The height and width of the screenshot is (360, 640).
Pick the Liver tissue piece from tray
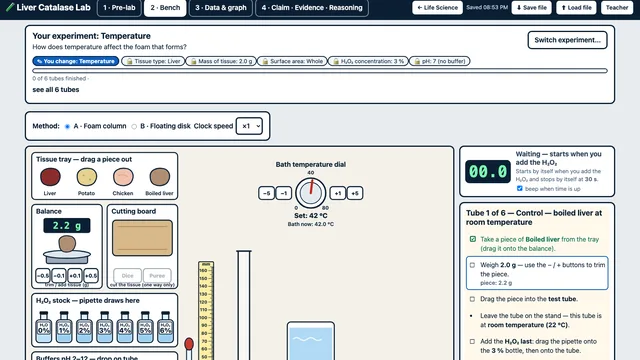pyautogui.click(x=50, y=177)
